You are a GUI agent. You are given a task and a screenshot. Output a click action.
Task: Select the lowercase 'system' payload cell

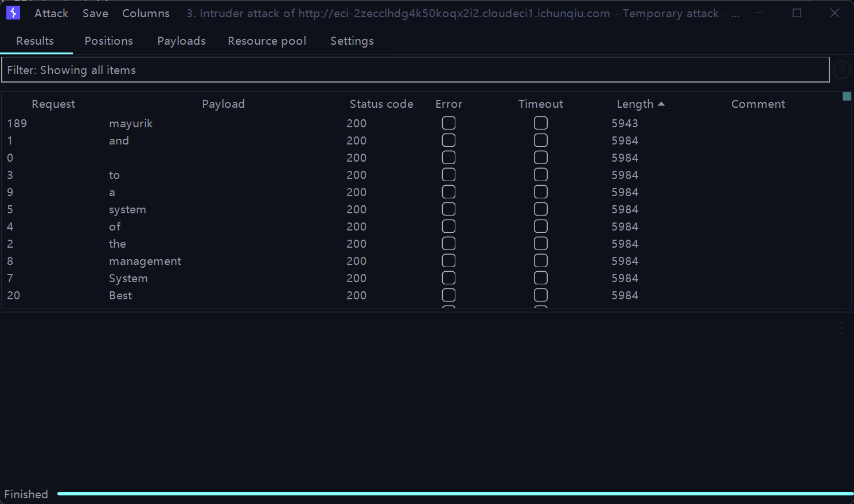(127, 209)
